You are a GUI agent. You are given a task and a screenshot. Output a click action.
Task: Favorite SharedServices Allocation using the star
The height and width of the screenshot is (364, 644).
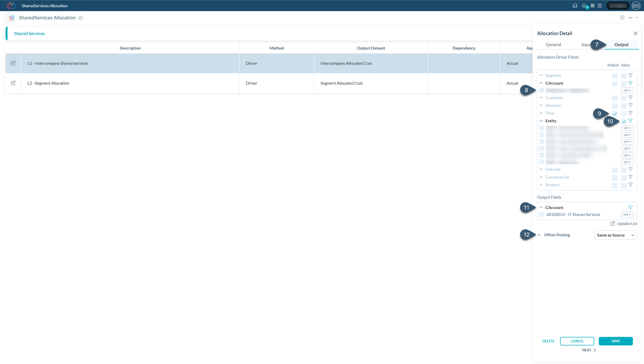[x=80, y=18]
